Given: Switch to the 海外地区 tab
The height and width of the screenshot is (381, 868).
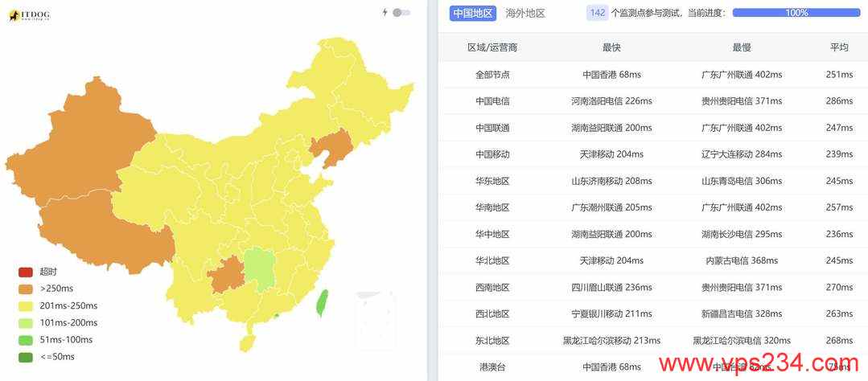Looking at the screenshot, I should point(525,13).
